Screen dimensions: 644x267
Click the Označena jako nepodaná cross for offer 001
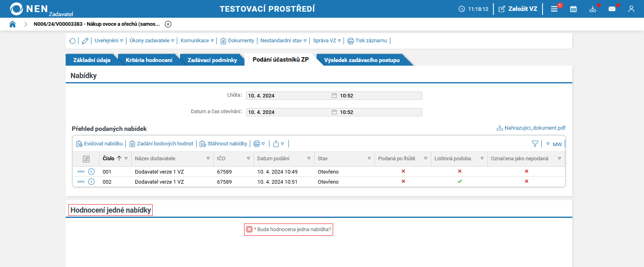pos(526,171)
